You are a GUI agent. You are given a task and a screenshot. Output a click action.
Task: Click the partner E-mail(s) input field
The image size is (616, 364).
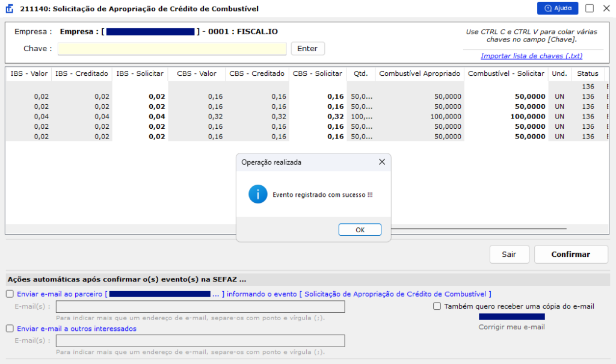pos(200,307)
